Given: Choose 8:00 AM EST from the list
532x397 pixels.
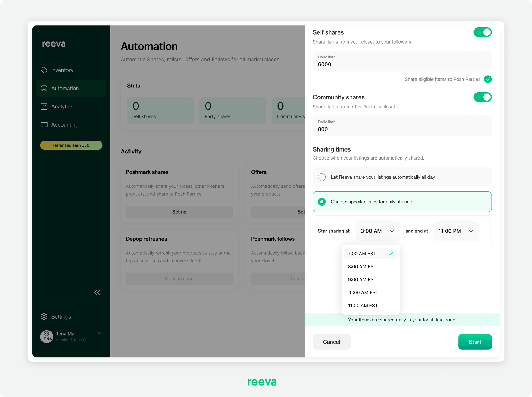Looking at the screenshot, I should pyautogui.click(x=371, y=267).
